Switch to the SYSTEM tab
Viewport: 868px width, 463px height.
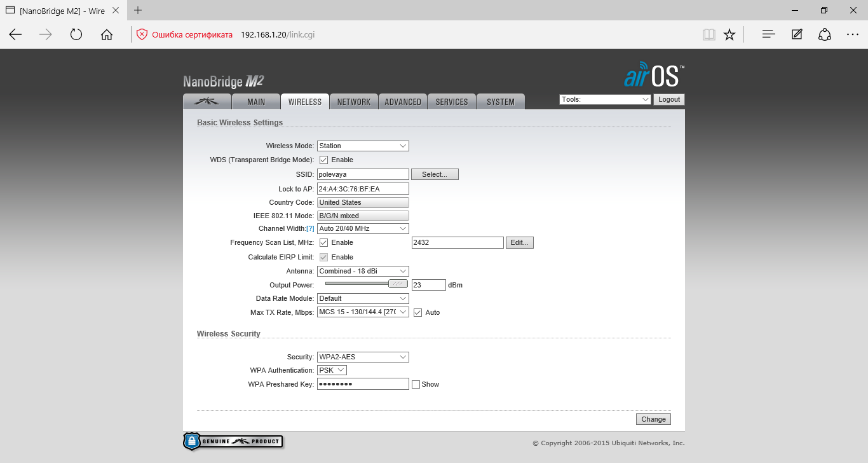pyautogui.click(x=501, y=102)
